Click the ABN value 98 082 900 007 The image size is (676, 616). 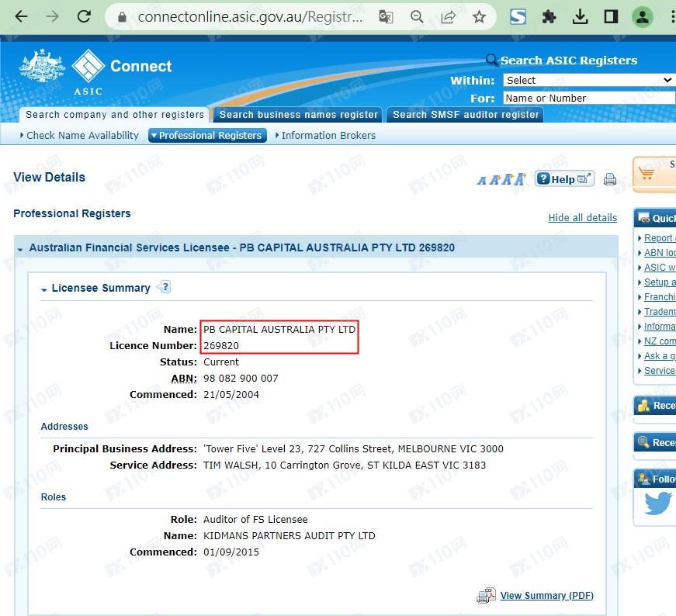(x=241, y=379)
